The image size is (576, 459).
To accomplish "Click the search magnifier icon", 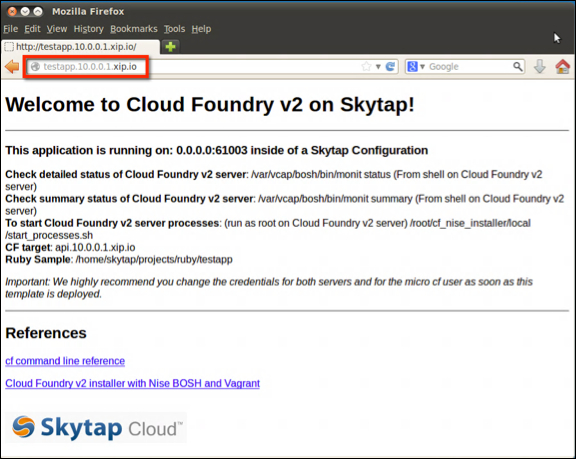I will (x=518, y=66).
